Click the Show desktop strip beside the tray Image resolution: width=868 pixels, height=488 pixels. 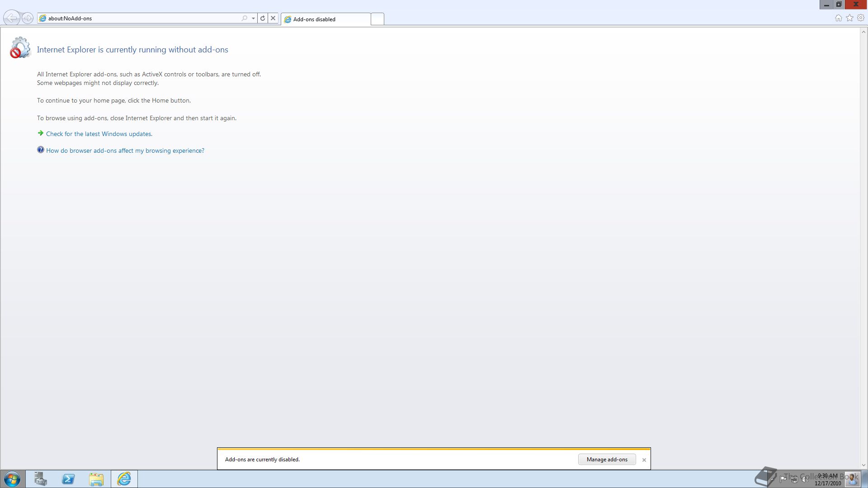click(864, 479)
